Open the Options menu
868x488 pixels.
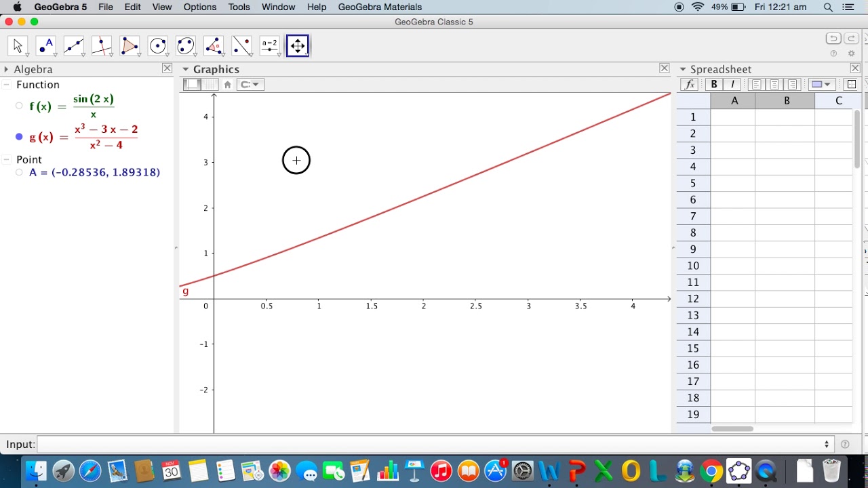(x=200, y=7)
